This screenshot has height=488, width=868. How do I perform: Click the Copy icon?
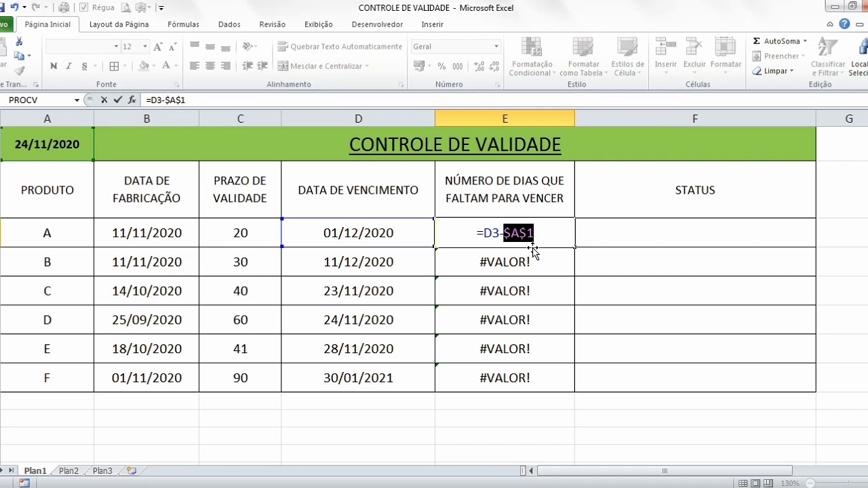pos(19,56)
